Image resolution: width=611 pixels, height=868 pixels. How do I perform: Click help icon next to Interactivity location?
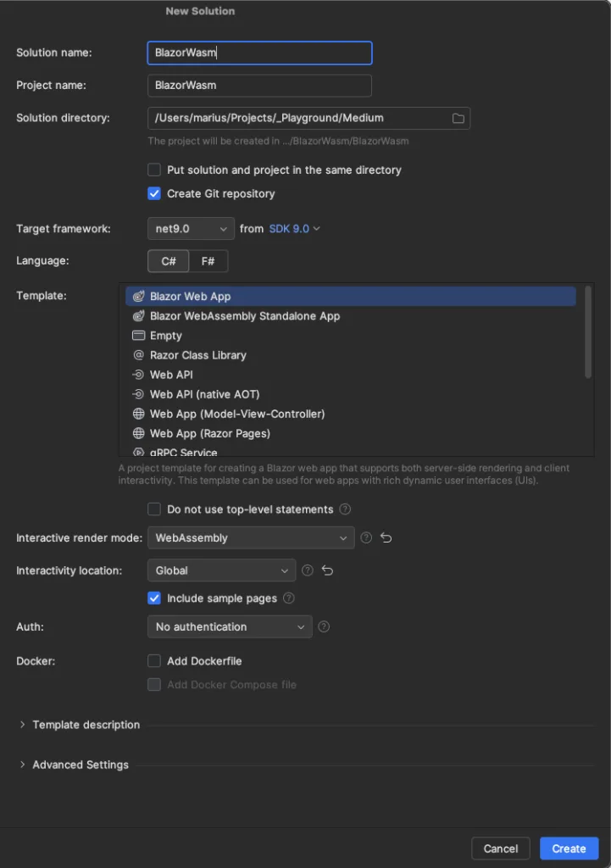tap(307, 570)
